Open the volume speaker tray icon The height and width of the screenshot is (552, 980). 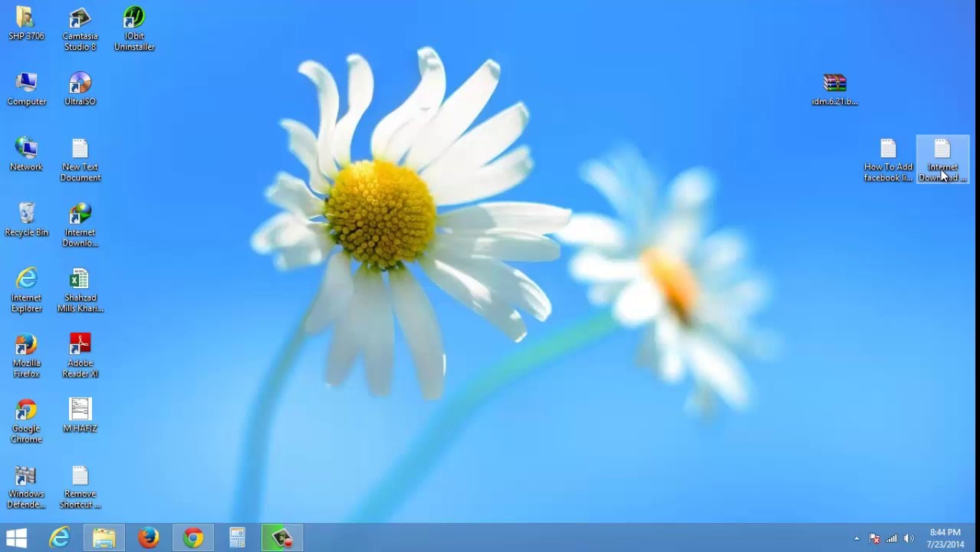coord(909,538)
